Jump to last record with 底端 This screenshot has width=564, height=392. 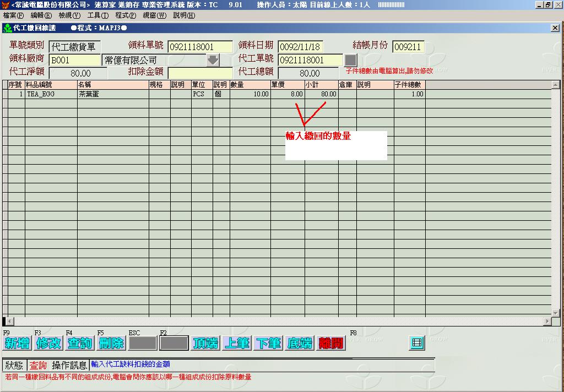tap(300, 343)
